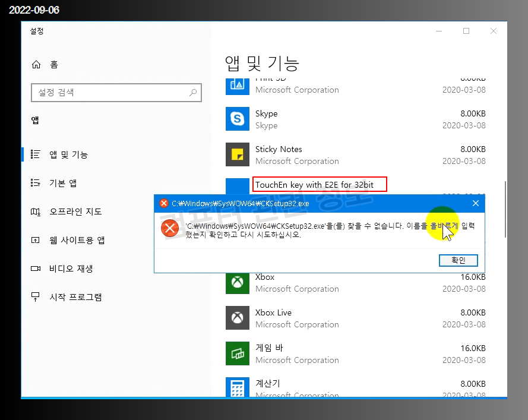Close the 설정 window
This screenshot has height=420, width=528.
point(494,31)
